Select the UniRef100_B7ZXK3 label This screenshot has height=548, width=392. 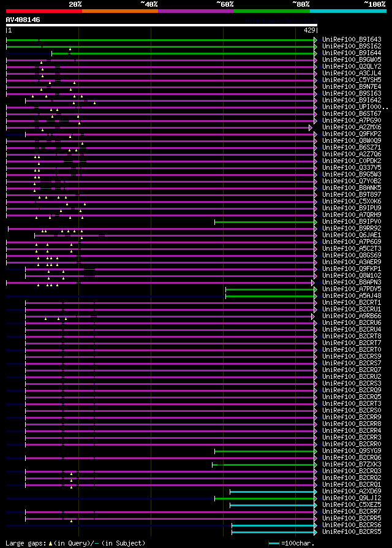(x=352, y=464)
